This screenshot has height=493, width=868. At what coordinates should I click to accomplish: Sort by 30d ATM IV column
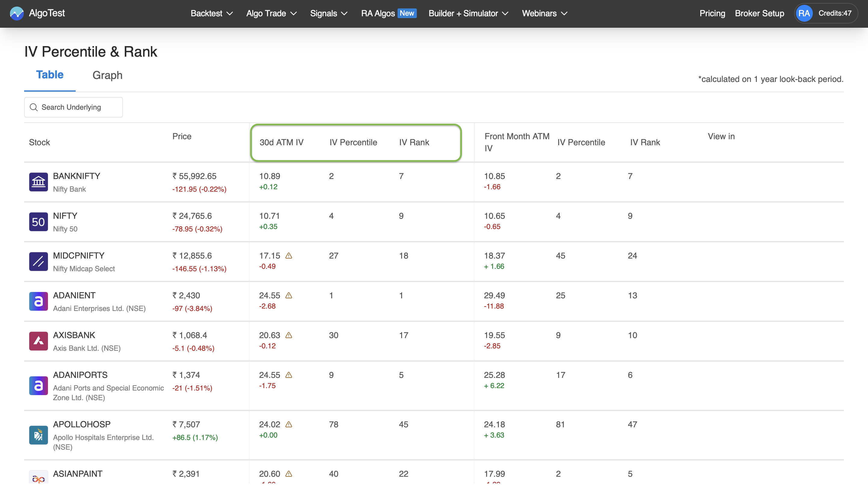tap(281, 142)
